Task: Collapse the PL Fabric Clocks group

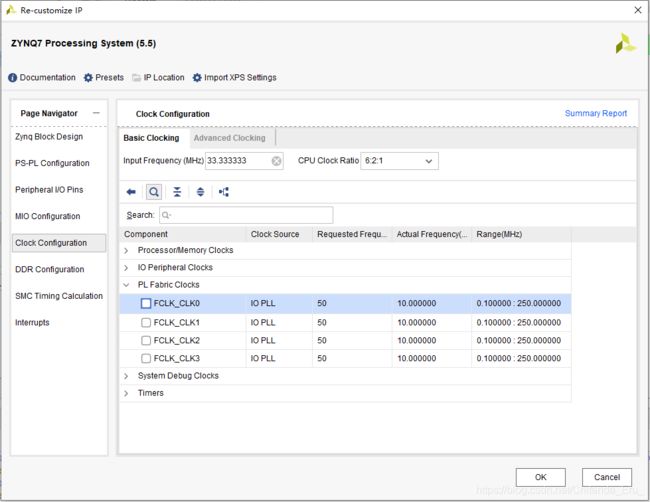Action: click(x=126, y=285)
